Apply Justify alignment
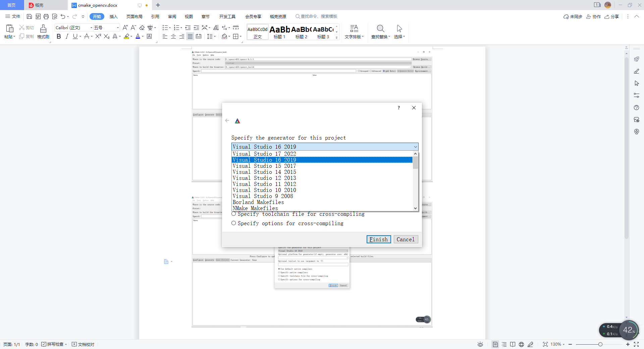 point(190,36)
